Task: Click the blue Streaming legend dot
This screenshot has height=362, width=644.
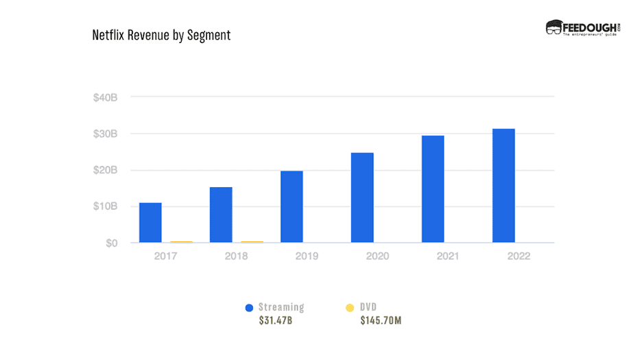Action: 250,308
